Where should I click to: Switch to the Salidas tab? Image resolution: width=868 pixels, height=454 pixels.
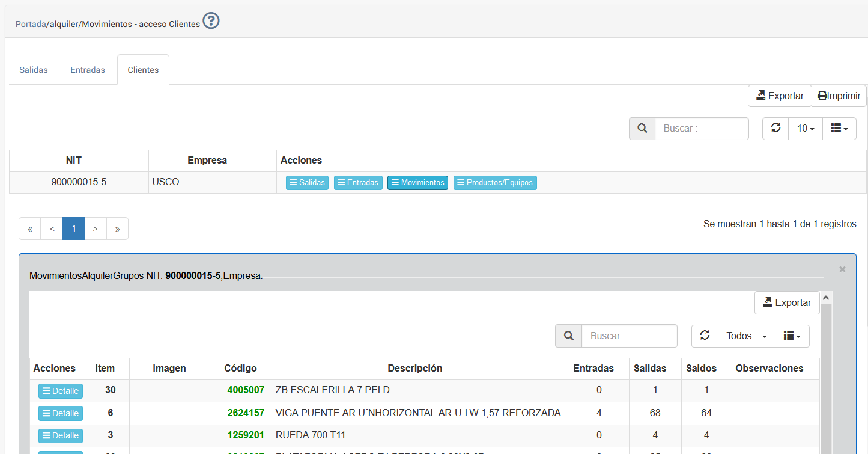[x=34, y=70]
